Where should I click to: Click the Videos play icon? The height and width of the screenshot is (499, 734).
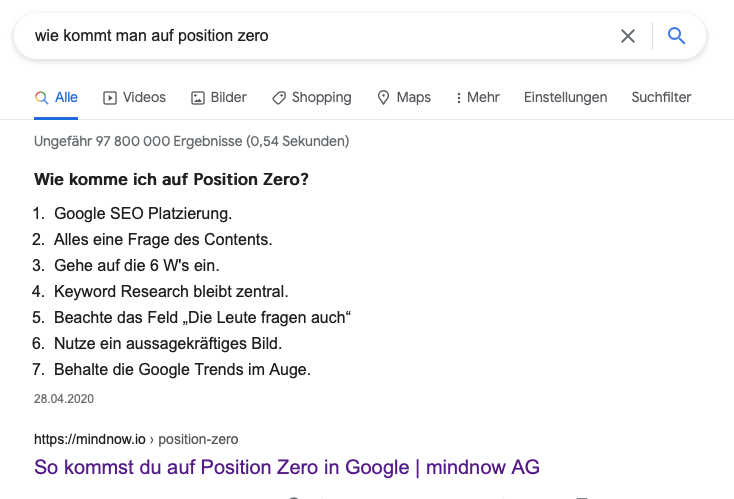pyautogui.click(x=110, y=98)
